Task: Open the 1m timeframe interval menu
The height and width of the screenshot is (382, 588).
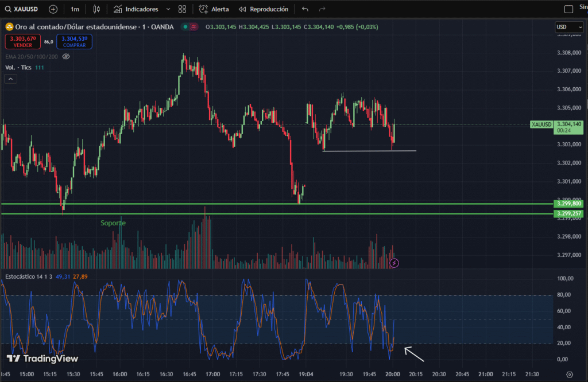Action: tap(75, 9)
